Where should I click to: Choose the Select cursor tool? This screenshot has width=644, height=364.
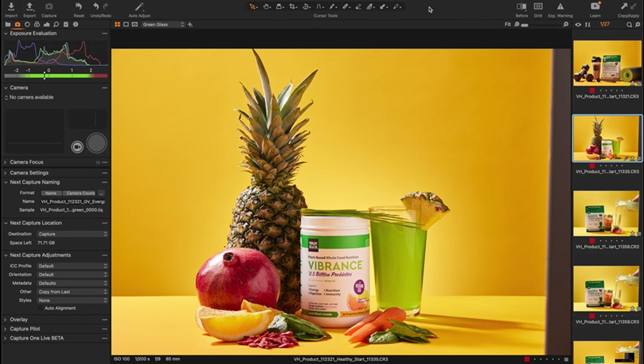[x=252, y=7]
